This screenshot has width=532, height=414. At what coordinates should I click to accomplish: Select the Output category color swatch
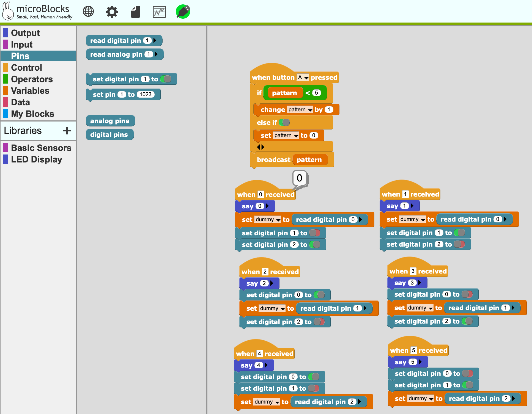6,33
